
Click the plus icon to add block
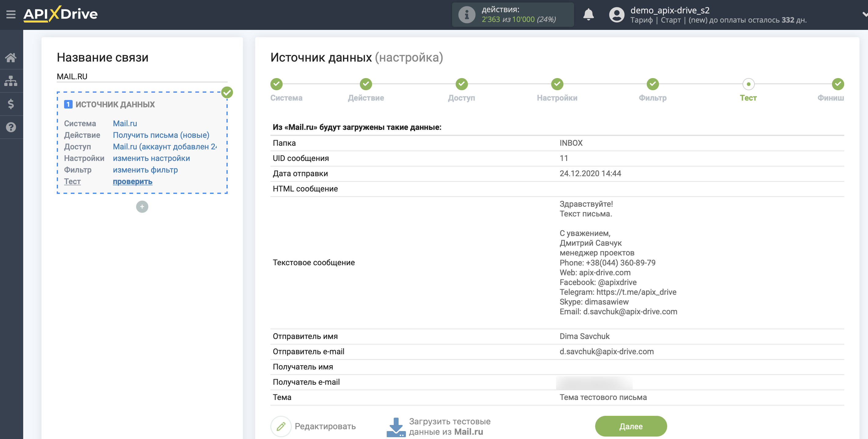[x=142, y=206]
